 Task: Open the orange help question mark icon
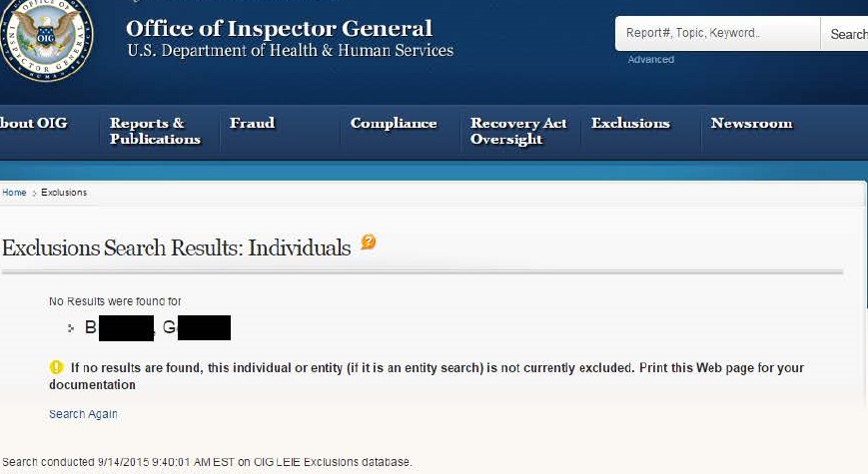[369, 241]
